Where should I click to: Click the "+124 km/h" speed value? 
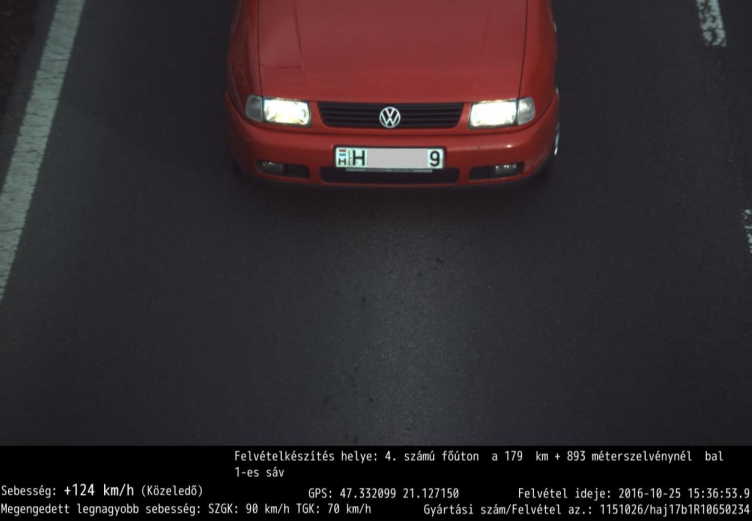[99, 490]
